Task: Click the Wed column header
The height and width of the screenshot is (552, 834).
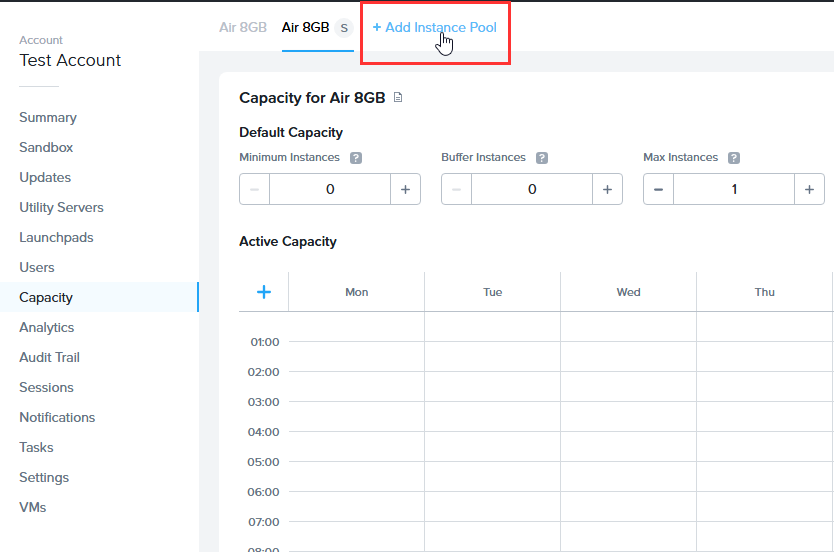Action: (628, 292)
